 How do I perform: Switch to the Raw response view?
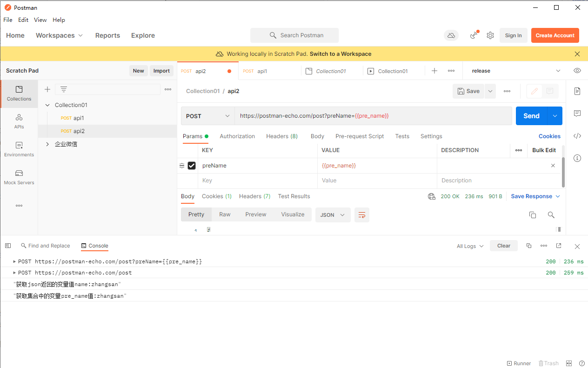tap(225, 214)
